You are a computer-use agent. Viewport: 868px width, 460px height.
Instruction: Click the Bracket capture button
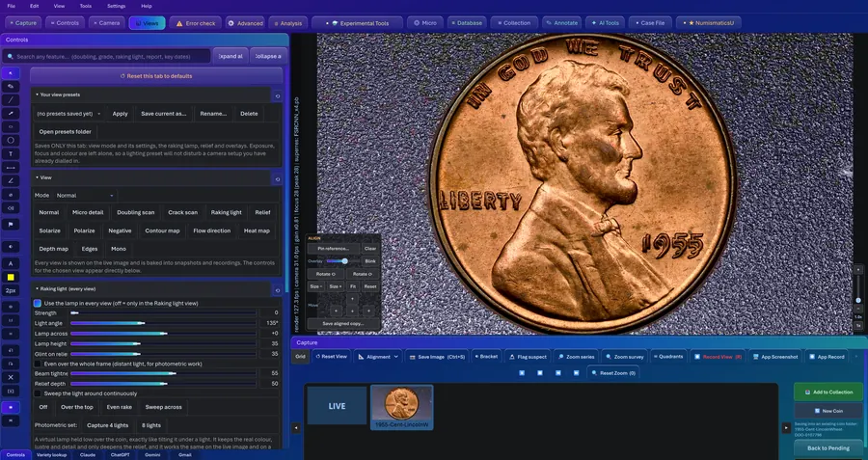(x=485, y=357)
